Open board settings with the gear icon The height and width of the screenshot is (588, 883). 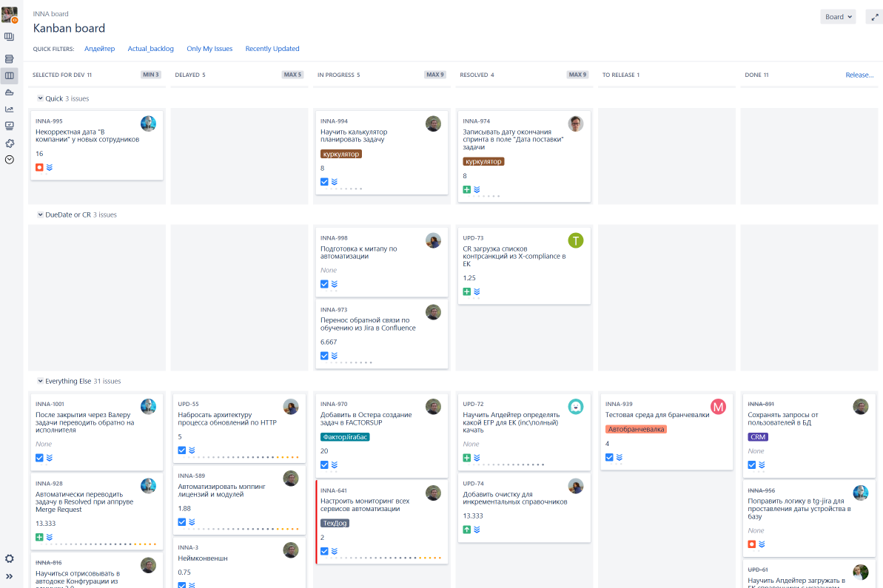click(x=9, y=558)
